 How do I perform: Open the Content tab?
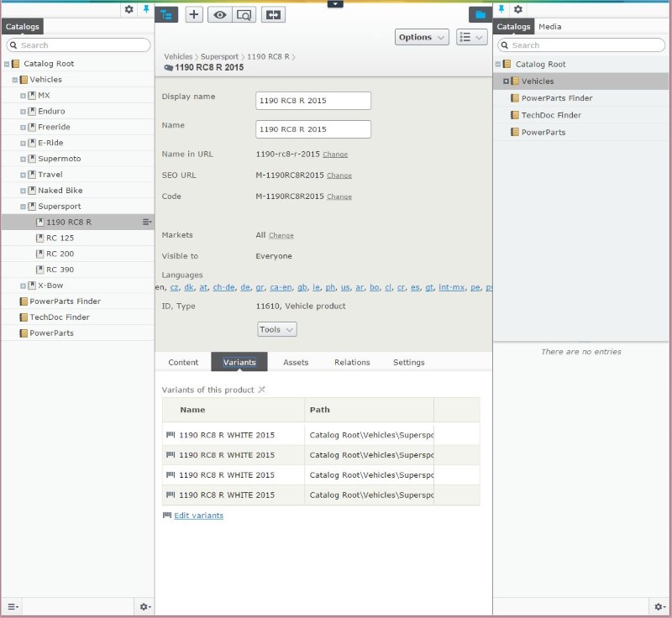[x=183, y=363]
